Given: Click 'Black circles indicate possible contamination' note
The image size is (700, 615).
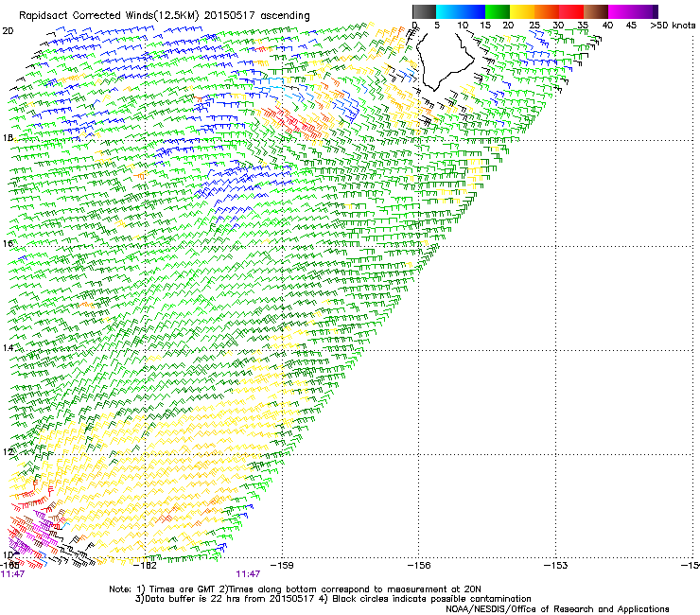Looking at the screenshot, I should coord(431,599).
